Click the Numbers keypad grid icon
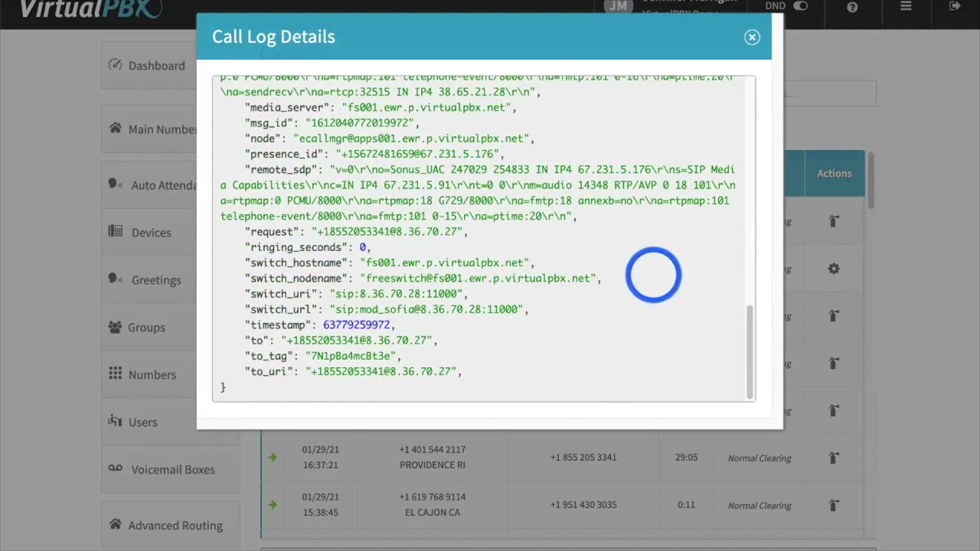Image resolution: width=980 pixels, height=551 pixels. 115,373
